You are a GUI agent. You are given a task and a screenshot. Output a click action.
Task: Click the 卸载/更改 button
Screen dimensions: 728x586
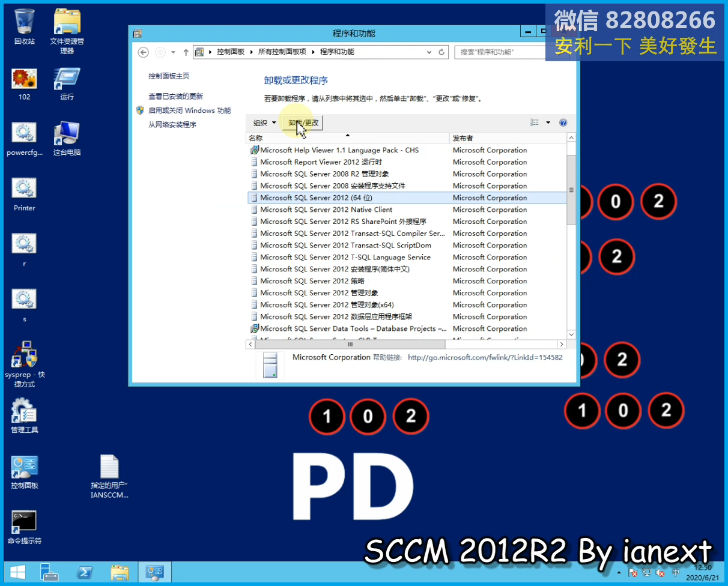[303, 123]
